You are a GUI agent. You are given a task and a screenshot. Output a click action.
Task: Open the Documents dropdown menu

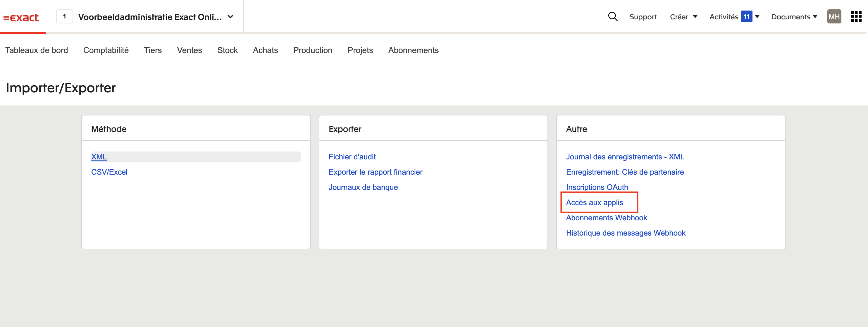794,17
